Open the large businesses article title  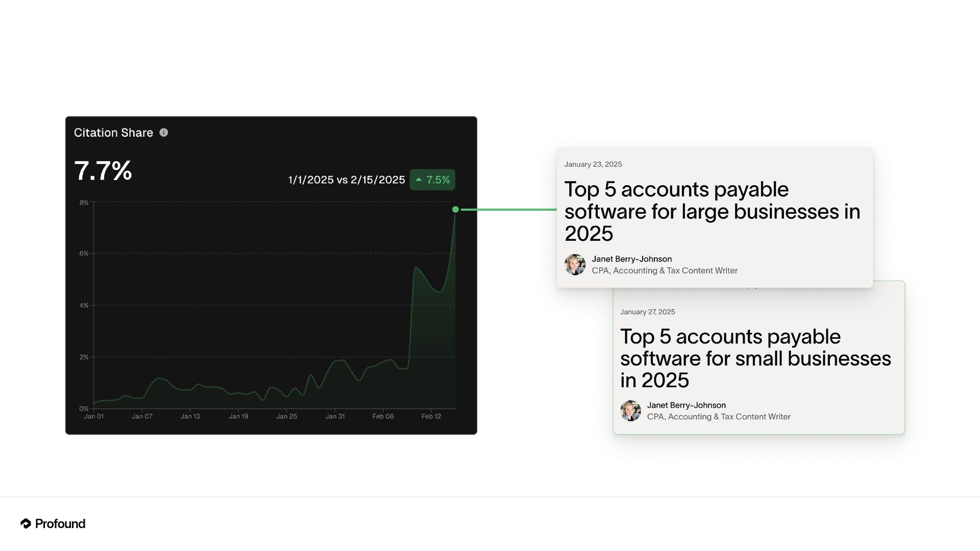point(712,211)
